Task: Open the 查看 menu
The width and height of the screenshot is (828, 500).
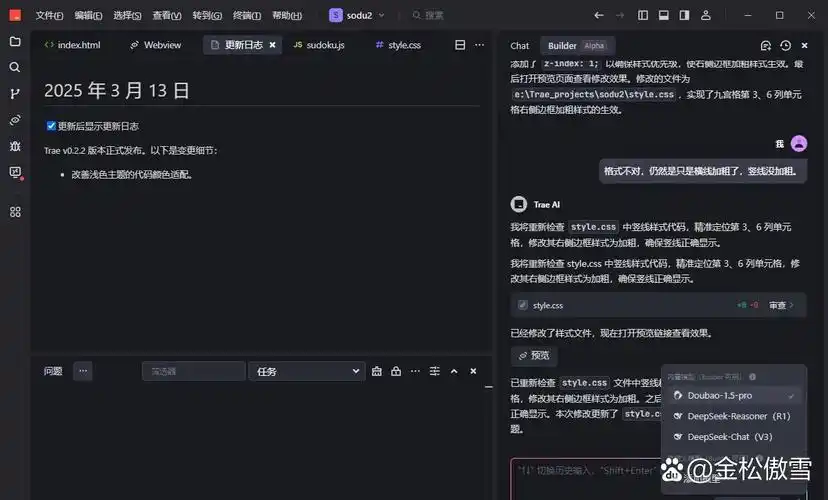Action: pos(167,15)
